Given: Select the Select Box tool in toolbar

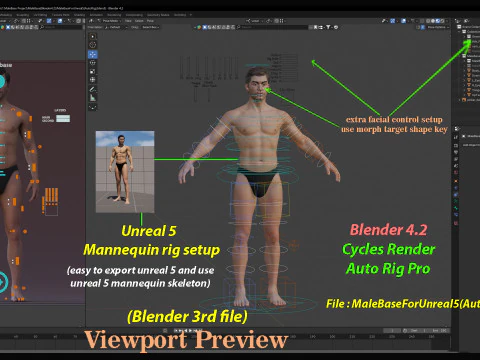Looking at the screenshot, I should pyautogui.click(x=93, y=36).
